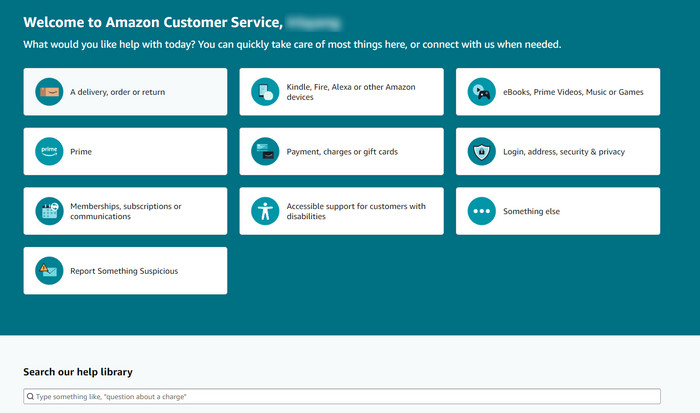Click the three-dots Something else icon

(481, 211)
